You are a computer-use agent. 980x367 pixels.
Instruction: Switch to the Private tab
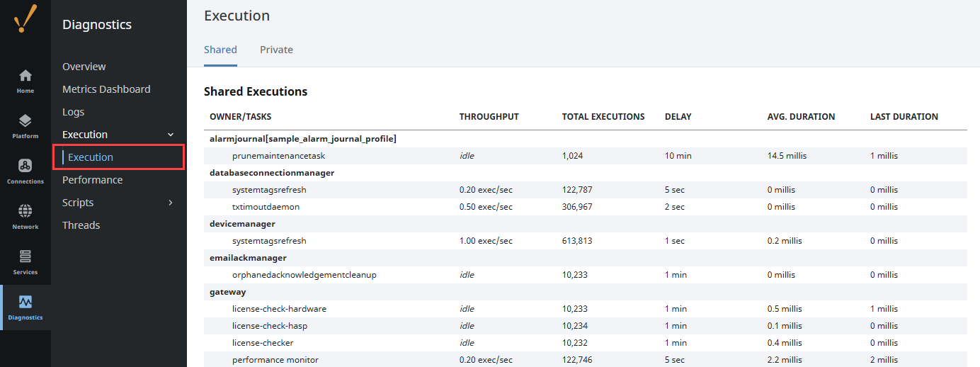276,50
